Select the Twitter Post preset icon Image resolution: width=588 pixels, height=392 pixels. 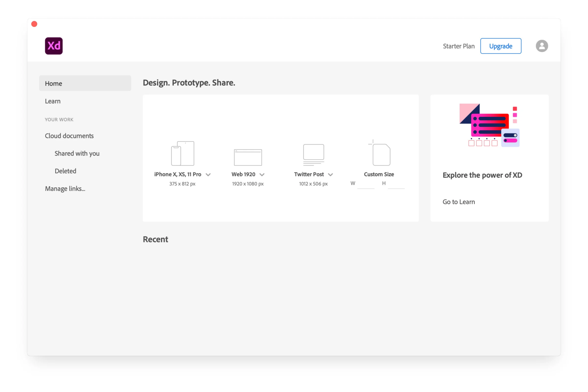(313, 154)
